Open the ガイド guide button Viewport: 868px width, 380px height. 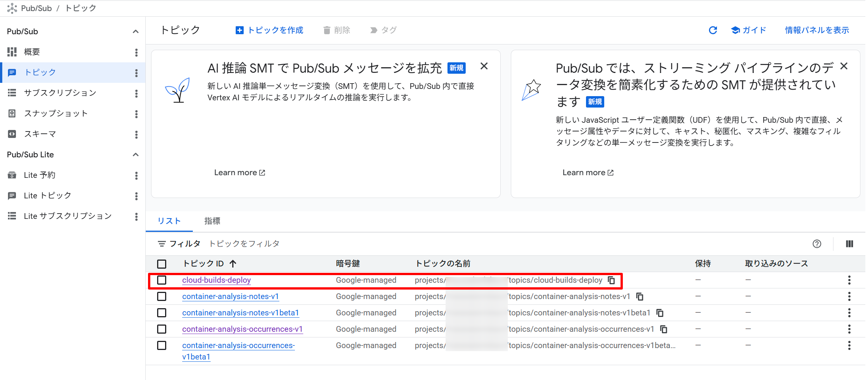tap(749, 30)
